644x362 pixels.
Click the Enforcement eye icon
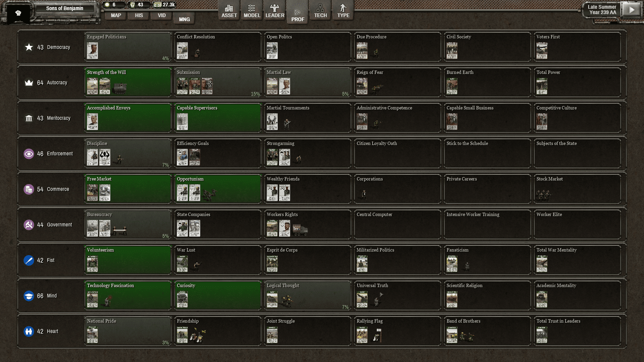tap(29, 154)
